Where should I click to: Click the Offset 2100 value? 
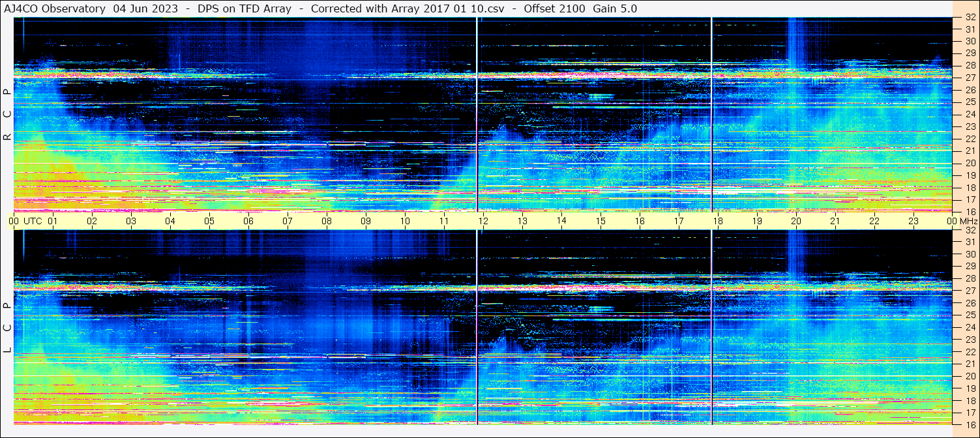[554, 9]
